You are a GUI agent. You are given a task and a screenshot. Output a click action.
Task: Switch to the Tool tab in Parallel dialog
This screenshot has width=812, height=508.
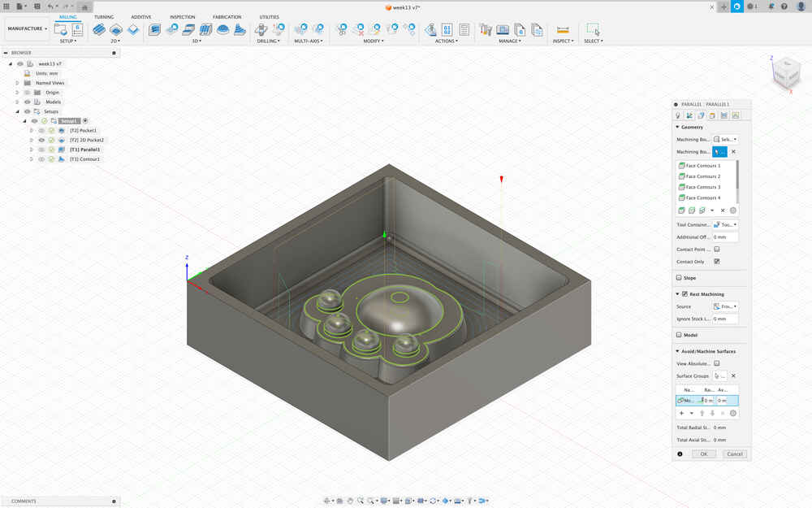pyautogui.click(x=678, y=115)
